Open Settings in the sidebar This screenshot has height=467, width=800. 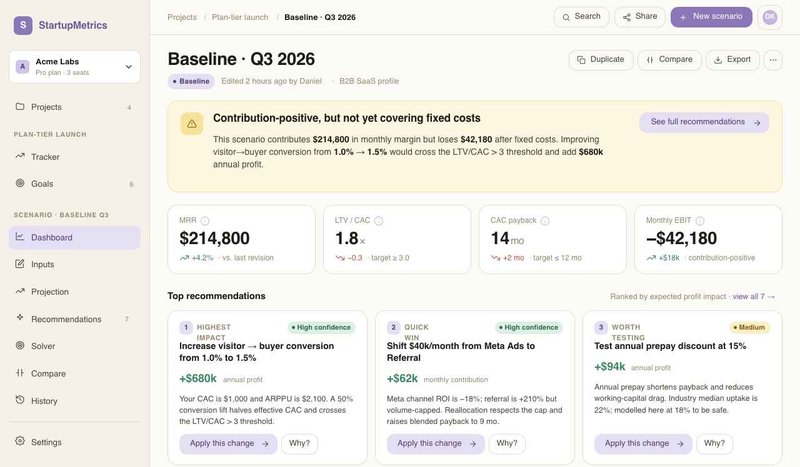pos(74,442)
